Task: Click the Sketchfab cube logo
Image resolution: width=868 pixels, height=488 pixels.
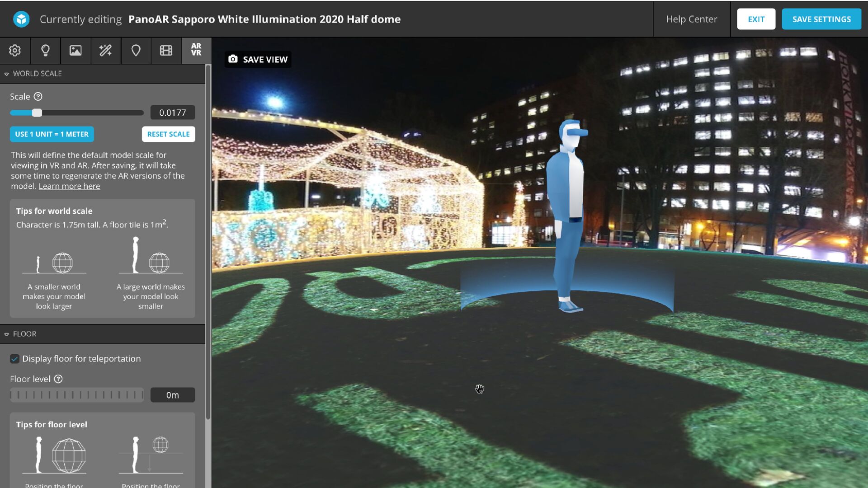Action: point(21,19)
